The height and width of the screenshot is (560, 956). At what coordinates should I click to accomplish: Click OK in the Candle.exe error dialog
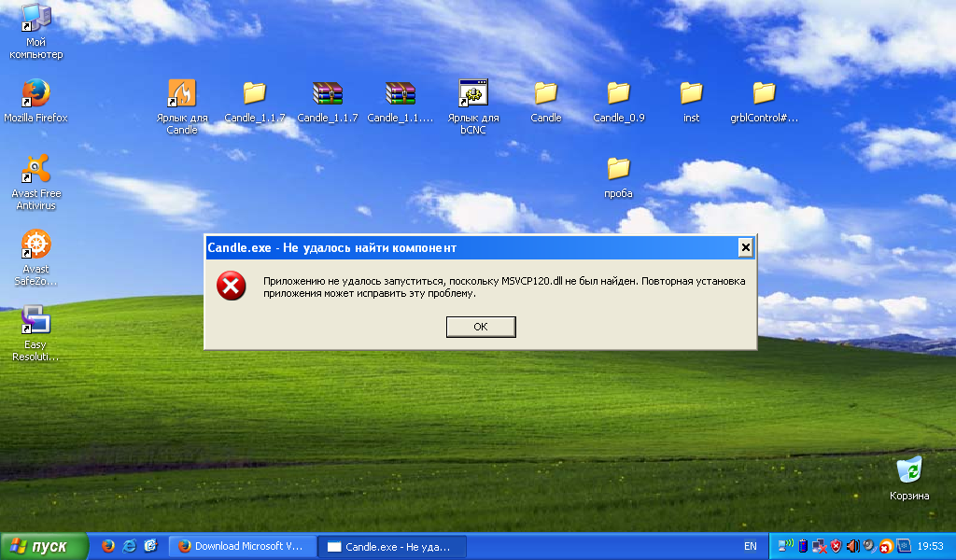[481, 327]
